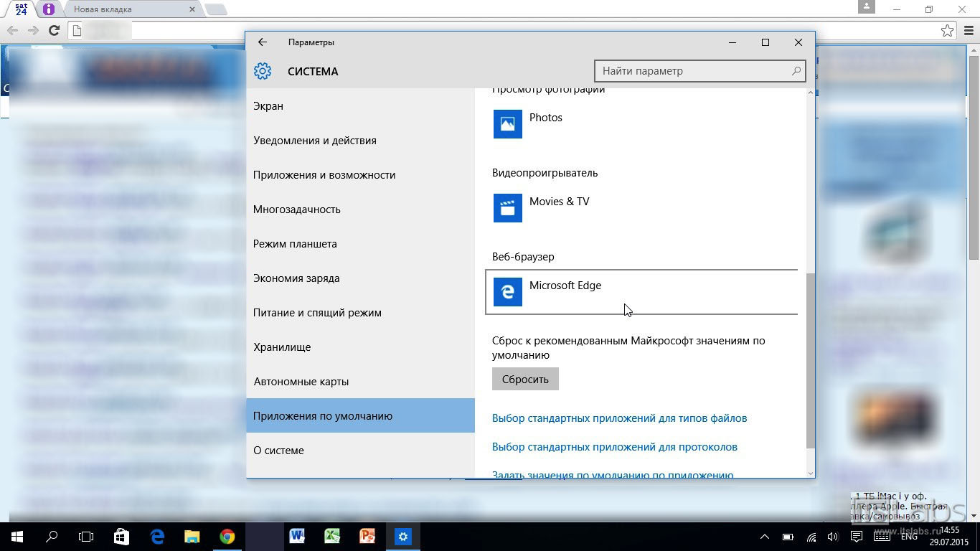Click the Settings gear icon on the taskbar
Viewport: 980px width, 551px height.
[402, 537]
